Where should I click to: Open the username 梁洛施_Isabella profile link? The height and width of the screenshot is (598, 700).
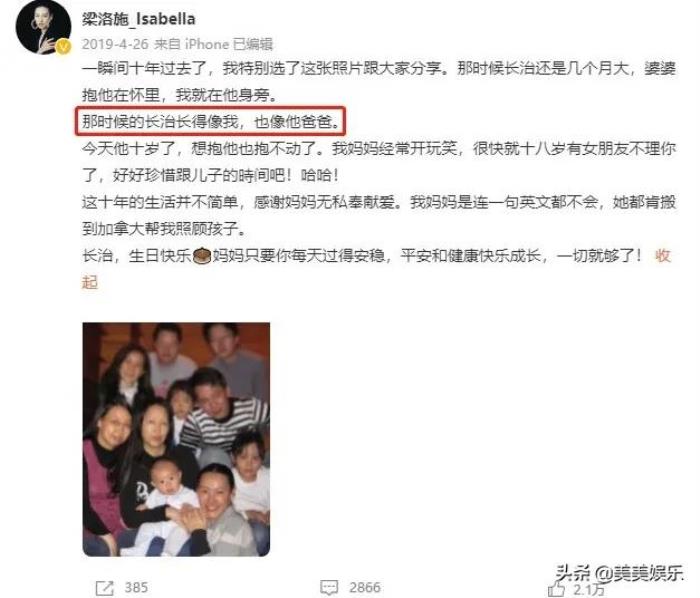(x=139, y=19)
